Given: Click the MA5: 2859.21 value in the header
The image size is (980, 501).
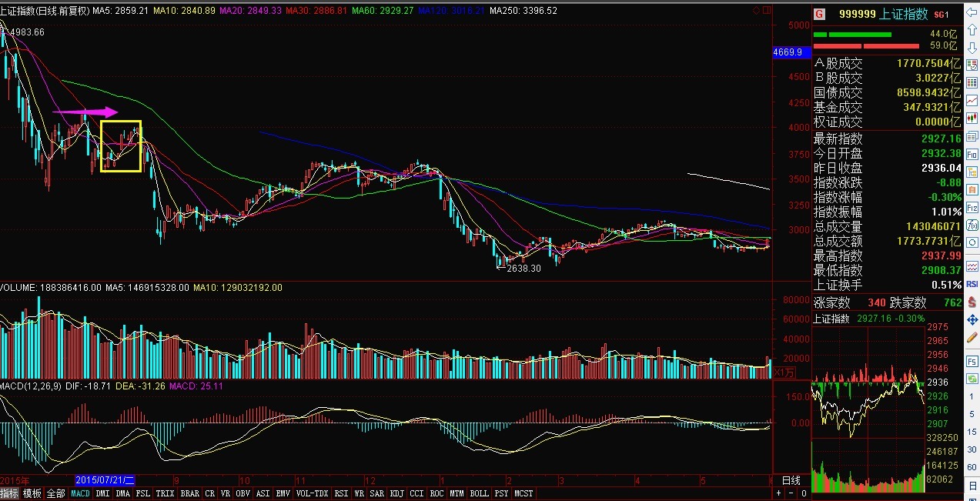Looking at the screenshot, I should 120,11.
